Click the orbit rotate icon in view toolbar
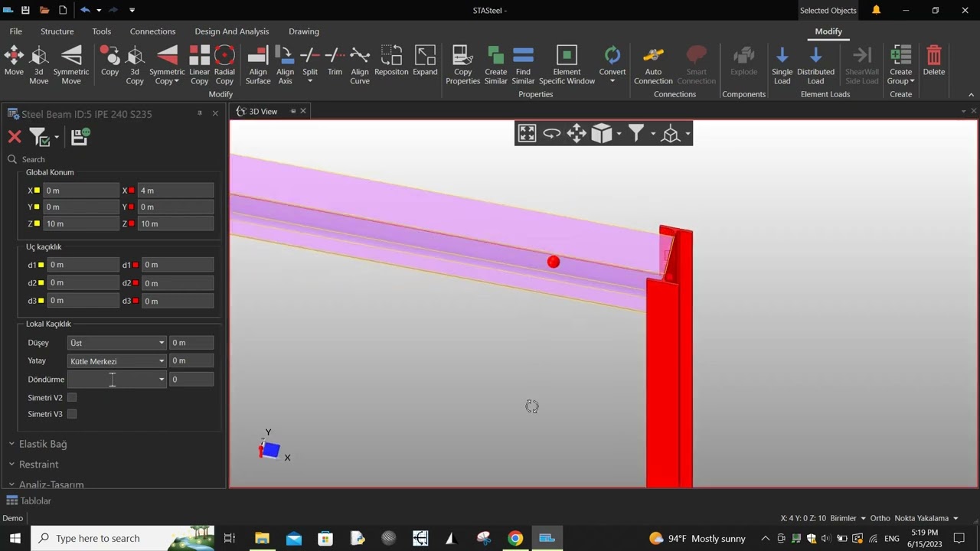The image size is (980, 551). pos(551,133)
